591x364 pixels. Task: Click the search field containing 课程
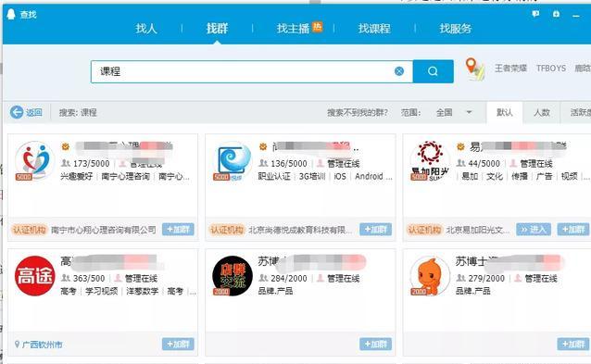pos(252,71)
